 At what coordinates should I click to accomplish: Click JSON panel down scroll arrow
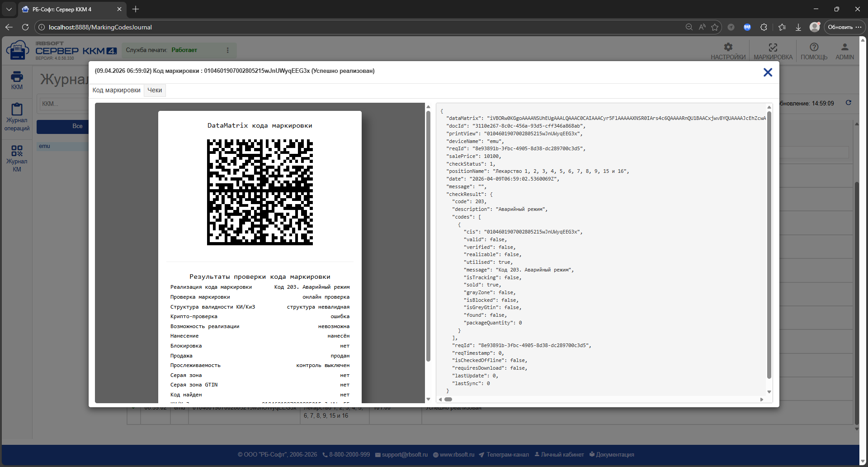click(x=769, y=392)
